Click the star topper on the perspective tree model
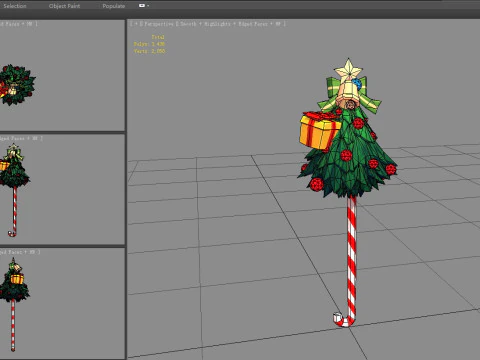Screen dimensions: 480x360 348,69
